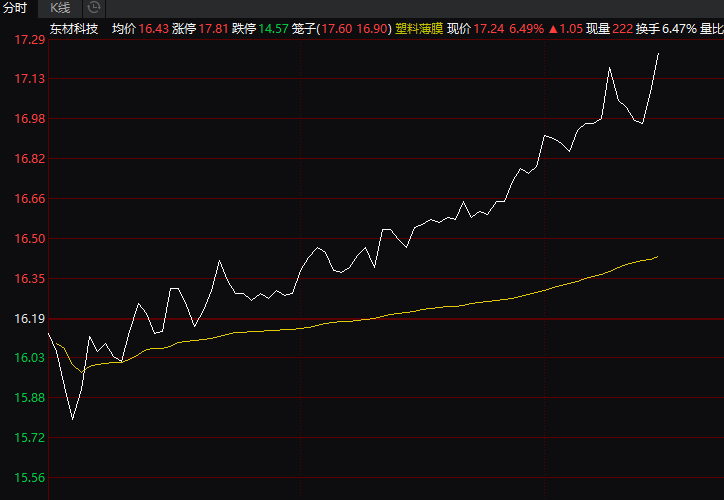Select the 15.56 price axis label
The image size is (724, 500).
[x=30, y=478]
